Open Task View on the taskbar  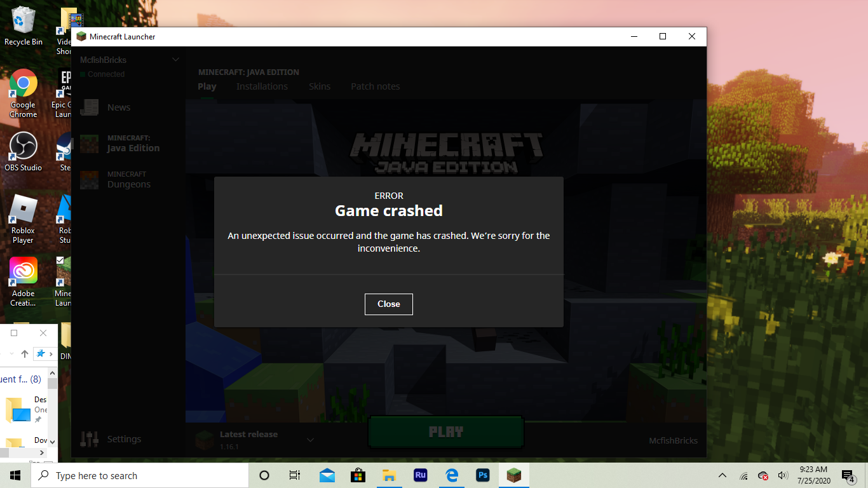[295, 475]
